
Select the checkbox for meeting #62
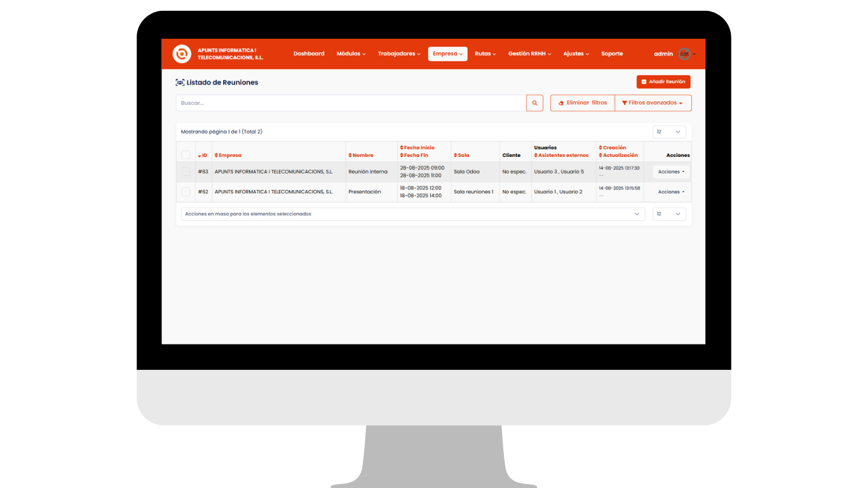(x=186, y=192)
